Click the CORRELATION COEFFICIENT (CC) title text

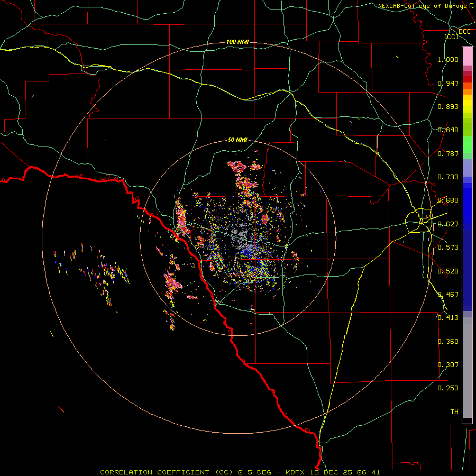point(166,472)
